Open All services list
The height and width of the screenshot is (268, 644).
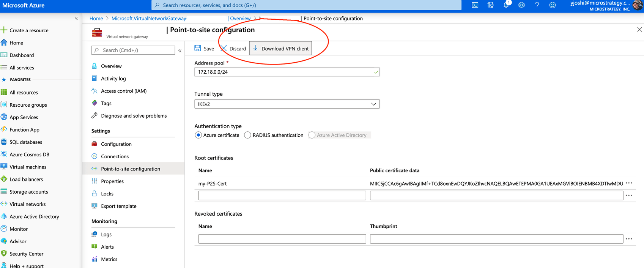coord(22,68)
